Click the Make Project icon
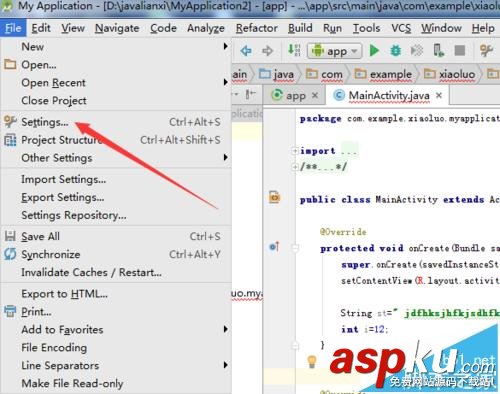The image size is (500, 394). [294, 50]
